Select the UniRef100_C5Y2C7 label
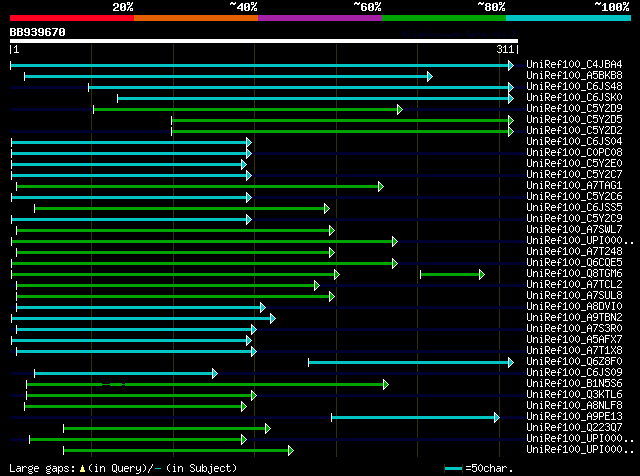This screenshot has width=640, height=476. [x=574, y=175]
